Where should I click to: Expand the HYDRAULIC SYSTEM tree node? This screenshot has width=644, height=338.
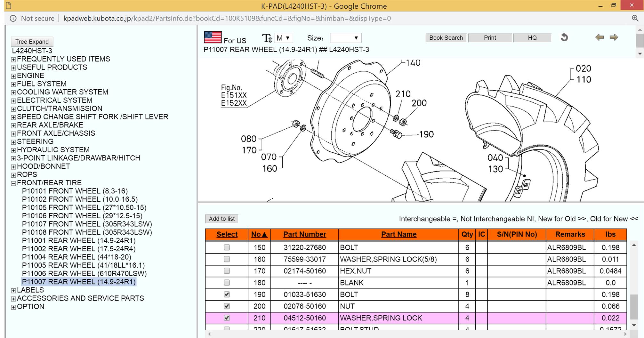point(13,150)
